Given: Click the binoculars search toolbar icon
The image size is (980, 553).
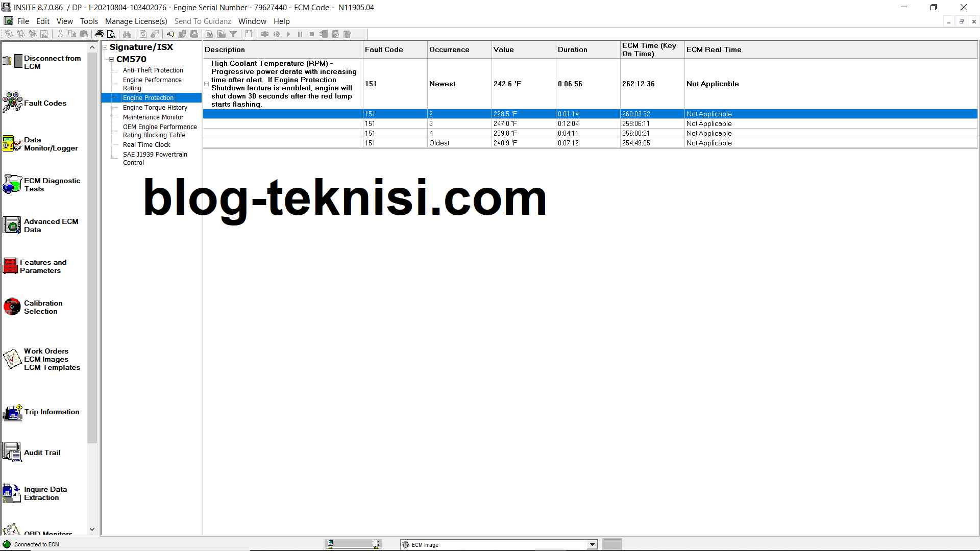Looking at the screenshot, I should click(x=127, y=34).
